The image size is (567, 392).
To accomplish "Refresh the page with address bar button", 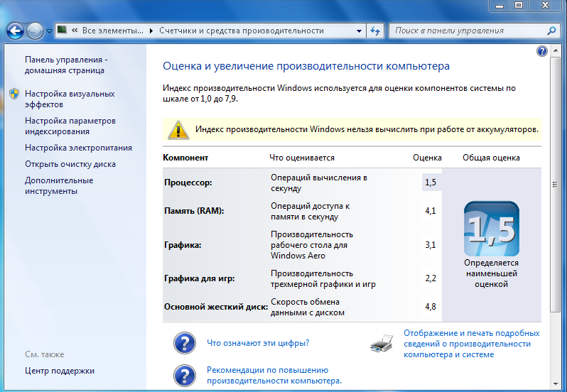I will pos(375,31).
